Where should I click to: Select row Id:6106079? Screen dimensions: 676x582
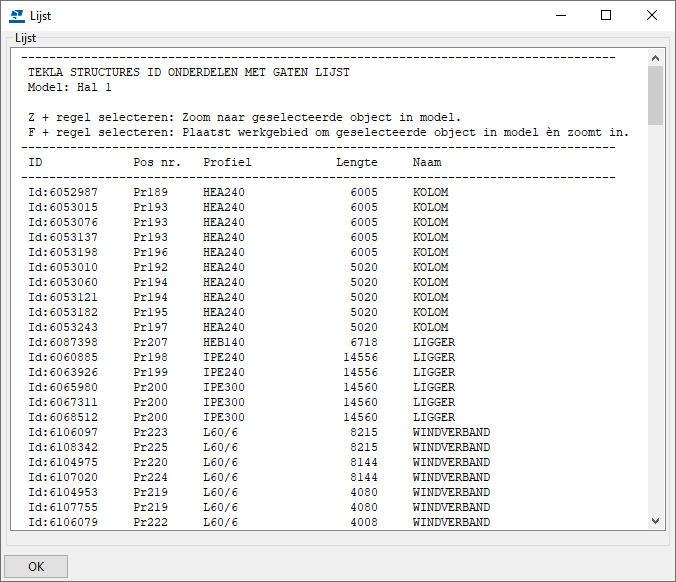coord(260,523)
